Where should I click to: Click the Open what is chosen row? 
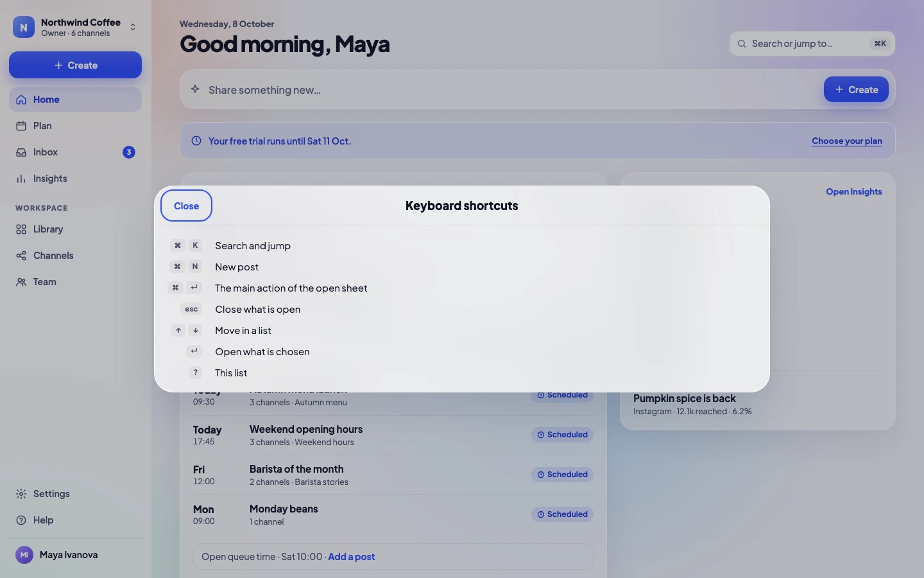point(461,351)
